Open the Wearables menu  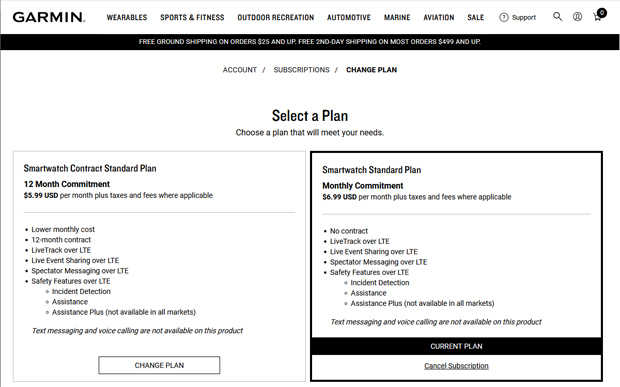click(127, 17)
